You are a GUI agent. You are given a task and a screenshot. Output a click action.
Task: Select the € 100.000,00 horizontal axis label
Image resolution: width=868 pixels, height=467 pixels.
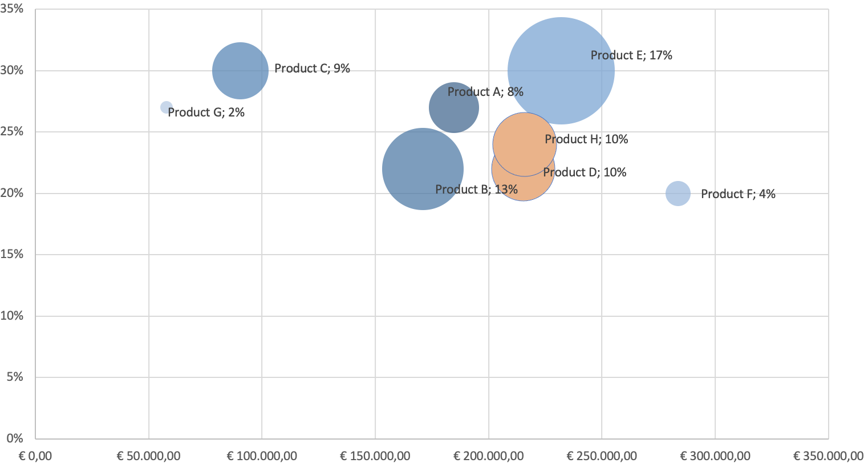tap(262, 456)
